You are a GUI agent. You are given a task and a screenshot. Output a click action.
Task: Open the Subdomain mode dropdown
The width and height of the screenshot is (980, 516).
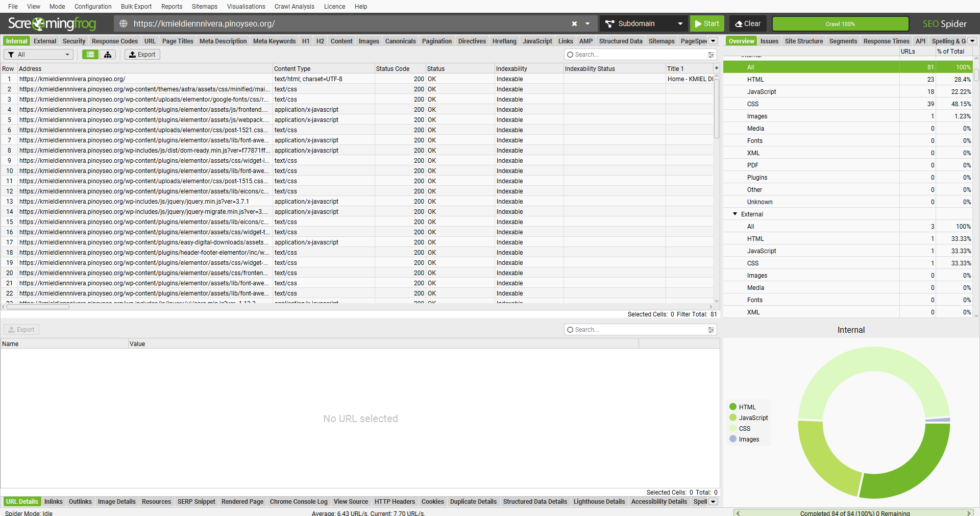pyautogui.click(x=644, y=24)
